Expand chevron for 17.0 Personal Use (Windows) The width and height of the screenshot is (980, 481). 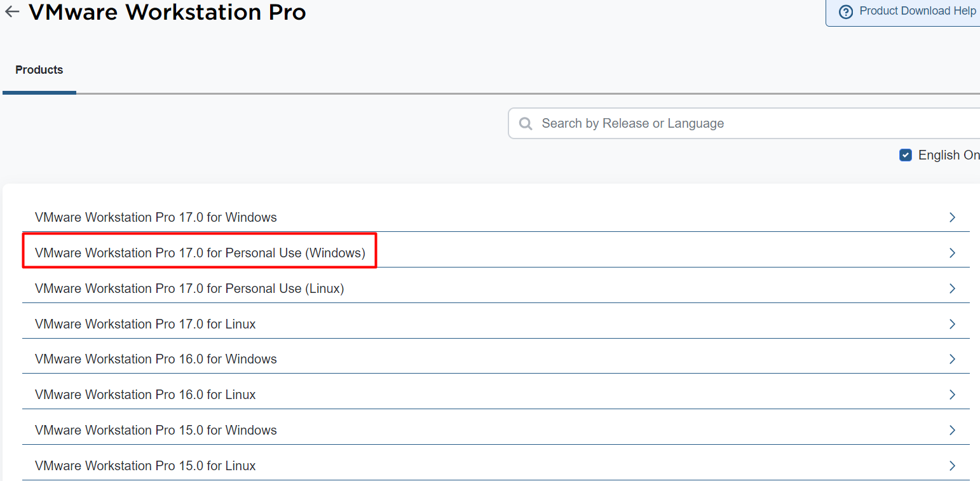coord(952,253)
